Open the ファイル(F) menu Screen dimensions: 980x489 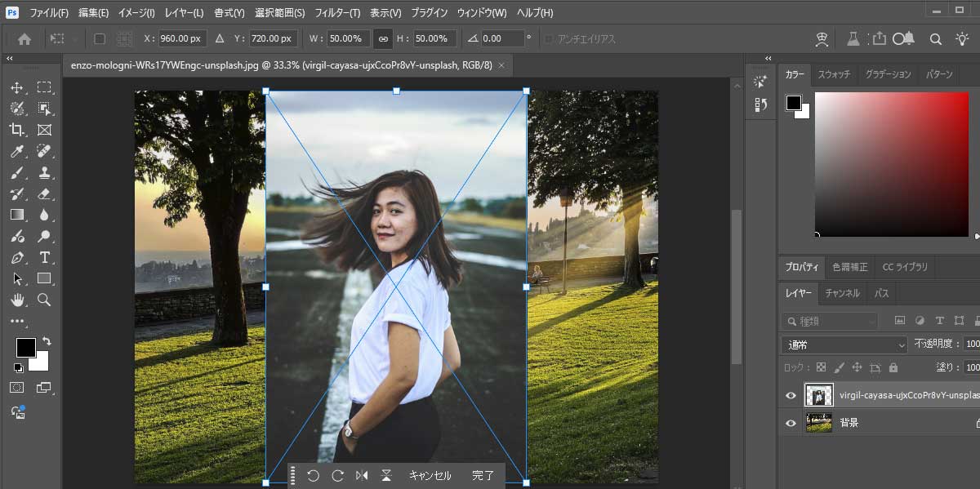(x=49, y=13)
